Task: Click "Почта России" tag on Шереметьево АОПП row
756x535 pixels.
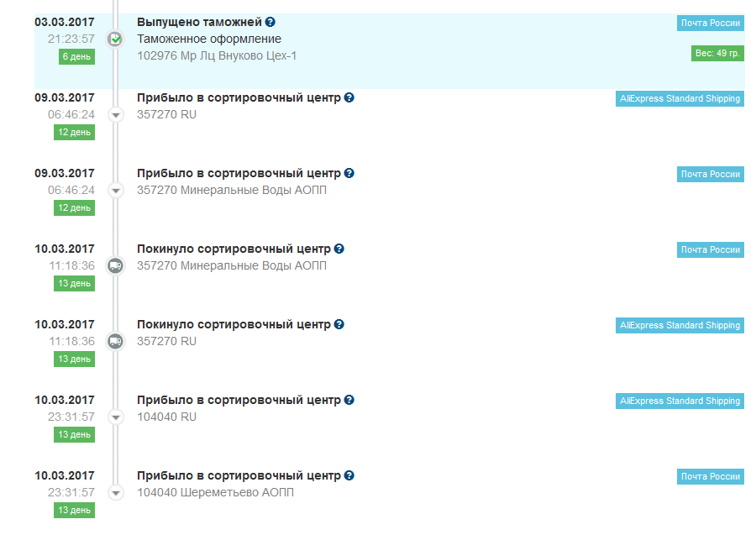Action: point(710,477)
